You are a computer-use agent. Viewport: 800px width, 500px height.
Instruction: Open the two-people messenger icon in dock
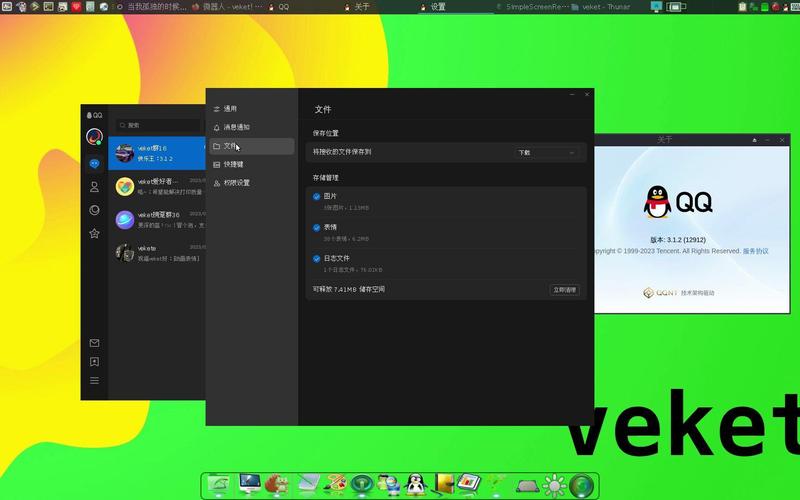coord(389,484)
